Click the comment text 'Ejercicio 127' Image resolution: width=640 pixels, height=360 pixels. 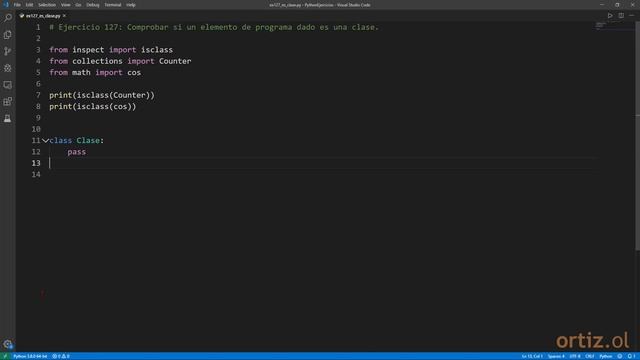tap(90, 27)
